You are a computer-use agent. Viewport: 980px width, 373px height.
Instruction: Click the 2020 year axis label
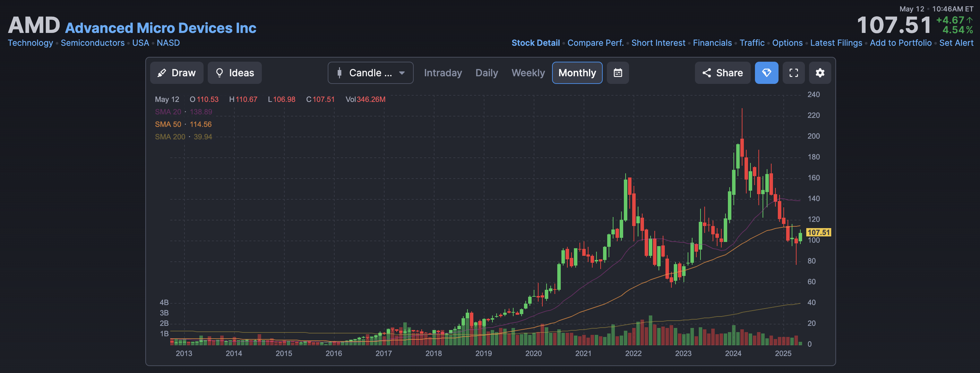[533, 353]
